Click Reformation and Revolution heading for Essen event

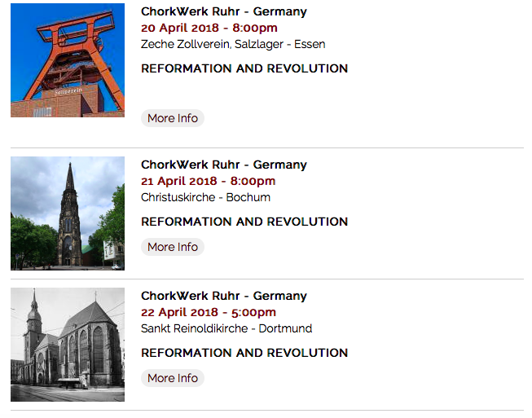point(244,68)
